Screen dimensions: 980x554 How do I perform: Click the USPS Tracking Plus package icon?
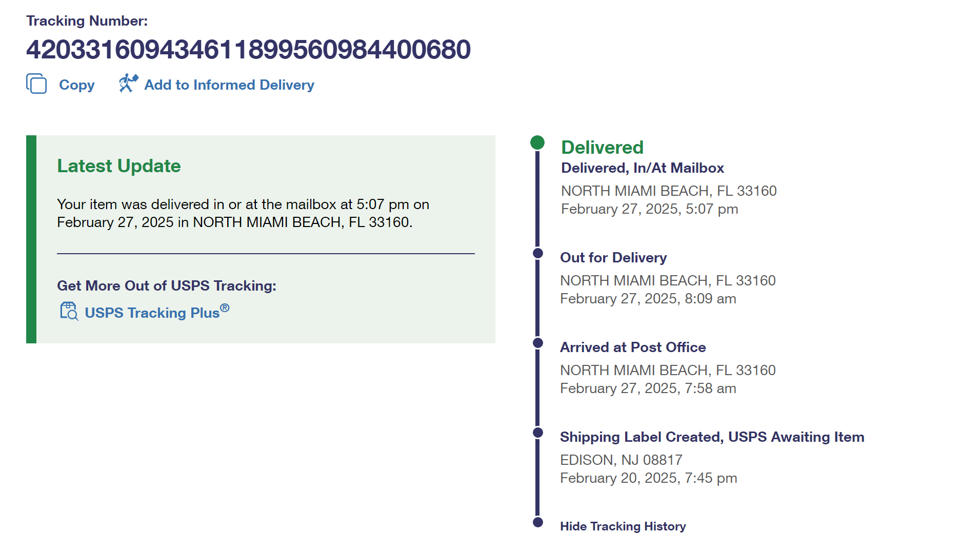pos(69,311)
